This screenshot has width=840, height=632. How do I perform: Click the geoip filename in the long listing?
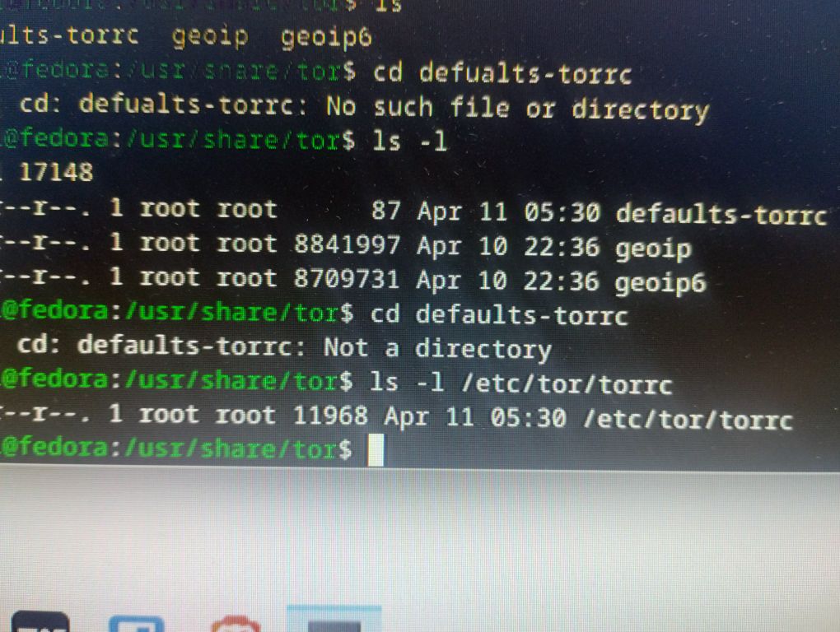point(653,247)
